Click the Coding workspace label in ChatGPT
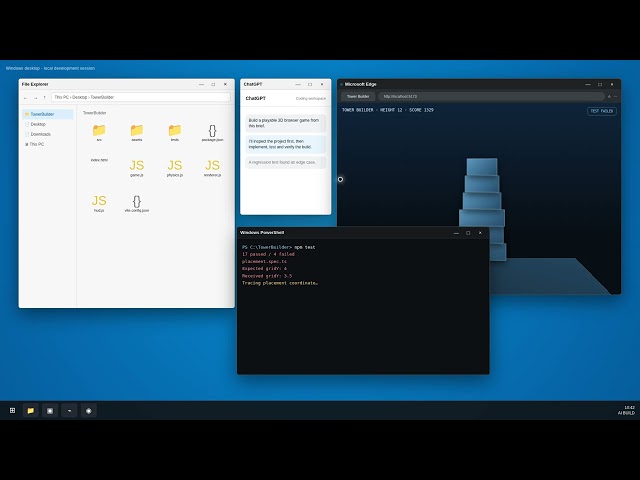Image resolution: width=640 pixels, height=480 pixels. [311, 99]
